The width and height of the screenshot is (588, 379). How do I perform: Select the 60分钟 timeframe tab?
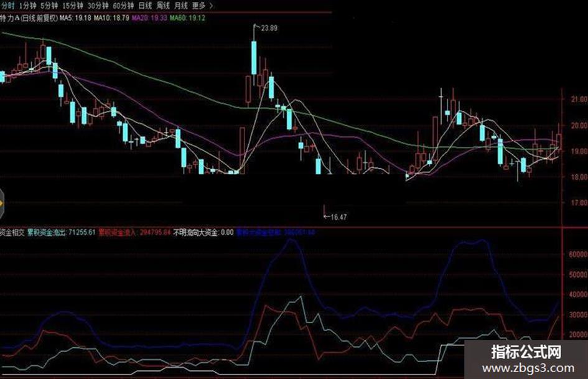coord(123,6)
